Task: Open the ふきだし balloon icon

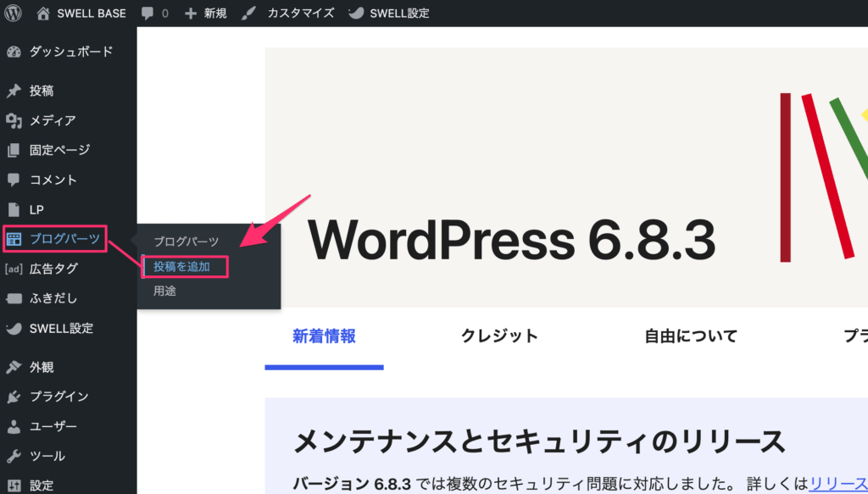Action: tap(14, 298)
